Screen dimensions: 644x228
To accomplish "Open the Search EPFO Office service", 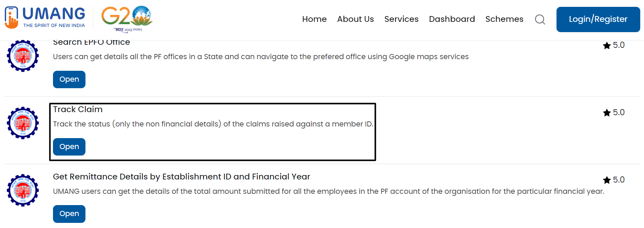I will pos(69,79).
